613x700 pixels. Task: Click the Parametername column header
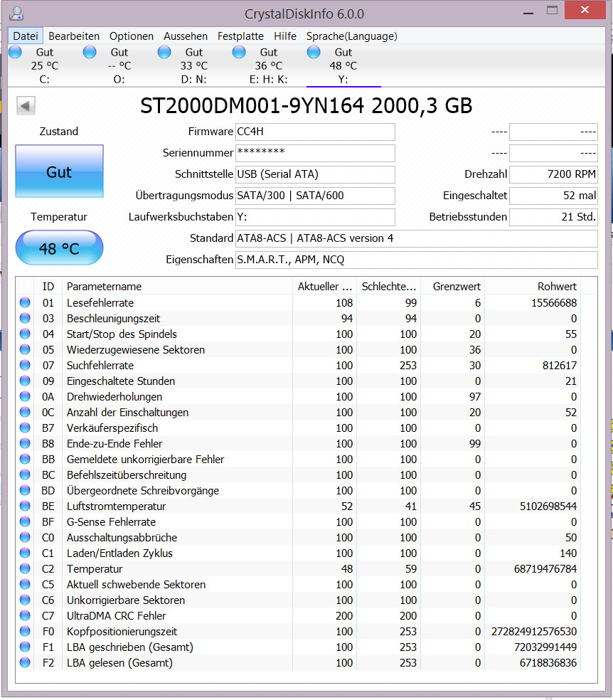point(178,286)
